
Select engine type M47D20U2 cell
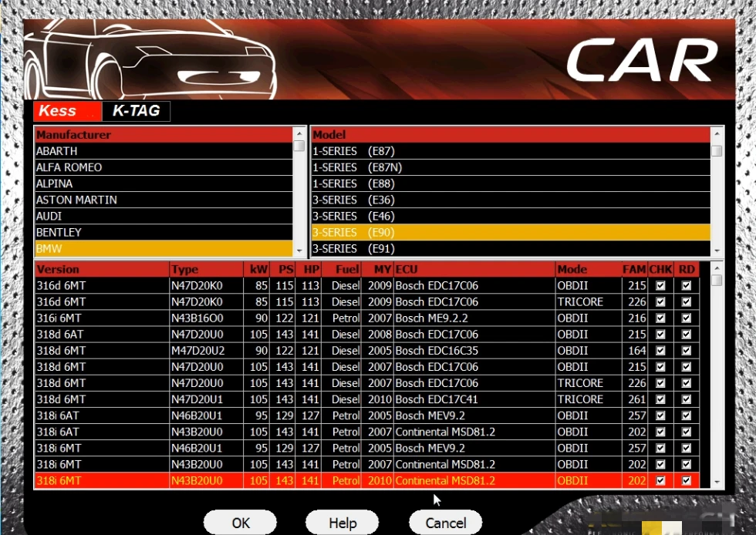(207, 351)
